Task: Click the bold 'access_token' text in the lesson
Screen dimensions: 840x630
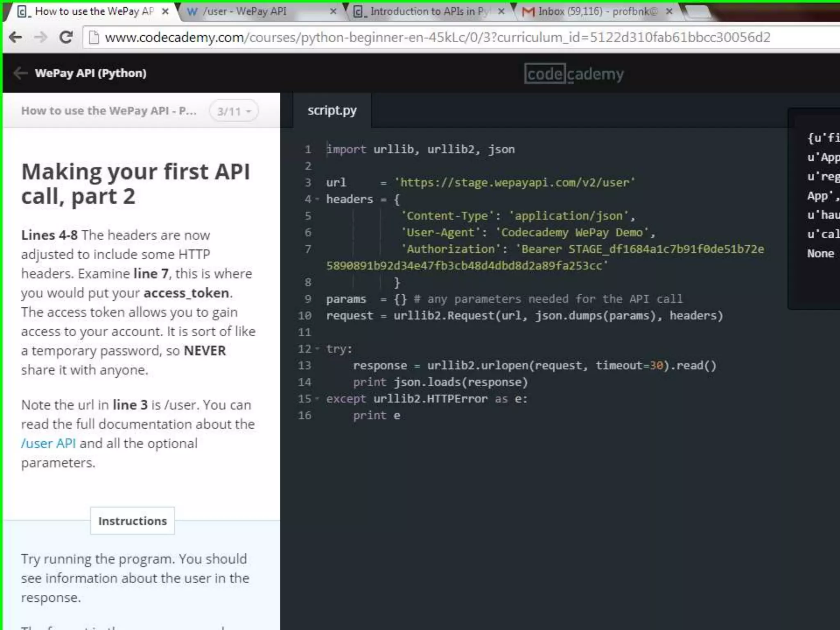Action: pyautogui.click(x=186, y=293)
